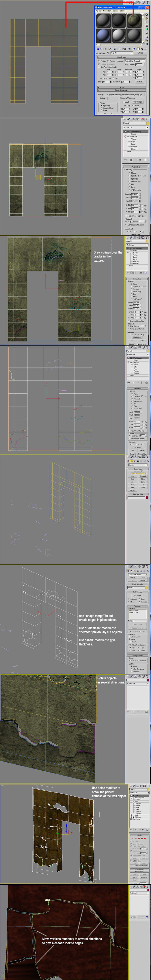Click the yellow swatch beside Pick Operand's Plane02
This screenshot has width=151, height=980.
[147, 588]
